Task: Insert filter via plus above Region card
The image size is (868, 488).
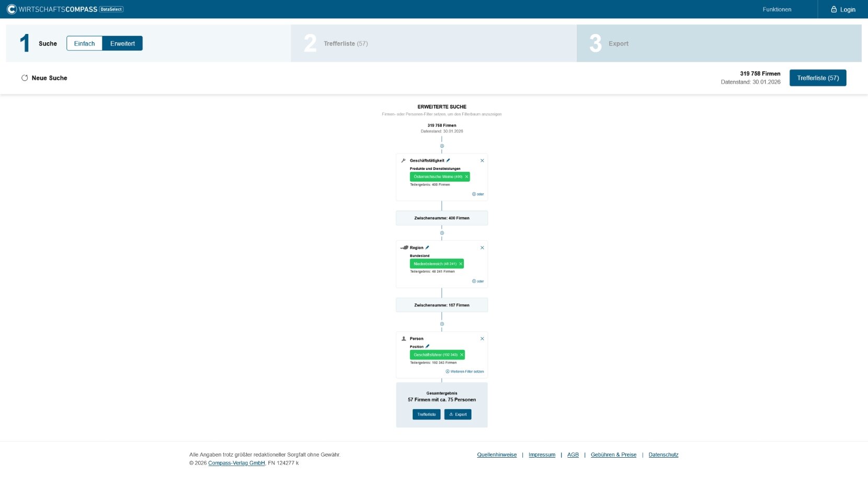Action: click(442, 233)
